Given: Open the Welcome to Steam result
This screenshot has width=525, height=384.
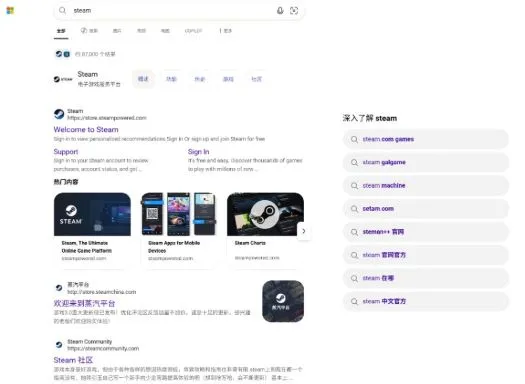Looking at the screenshot, I should (x=86, y=130).
